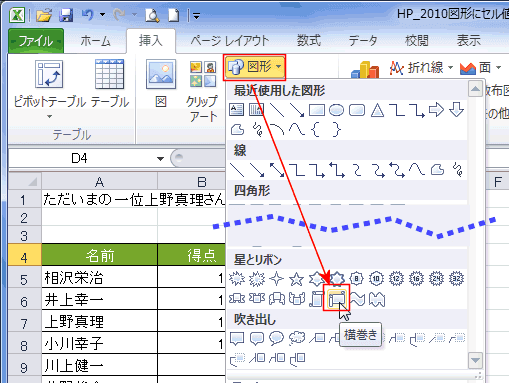Insert a picture with the 図 button

[x=161, y=83]
